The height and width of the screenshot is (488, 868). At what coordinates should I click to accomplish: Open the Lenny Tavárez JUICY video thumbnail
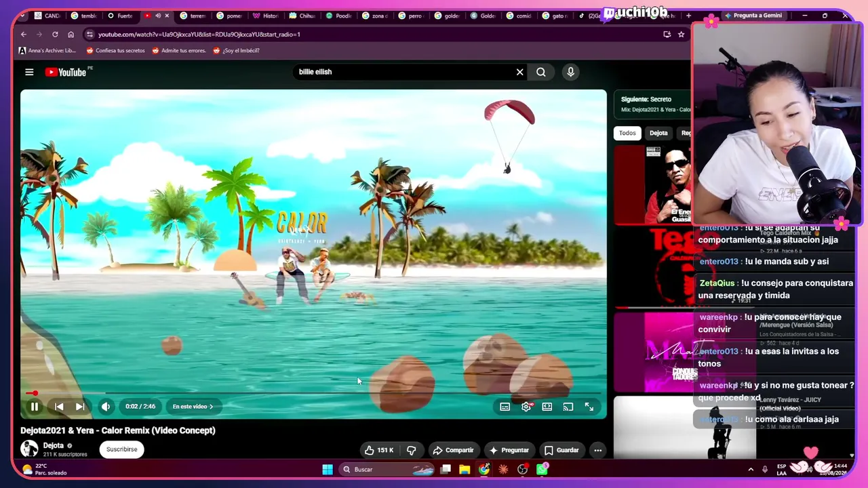(685, 427)
